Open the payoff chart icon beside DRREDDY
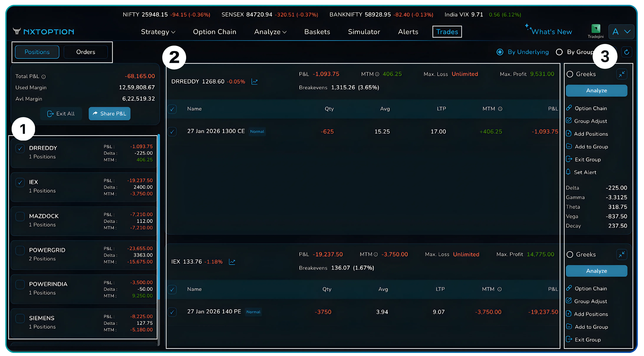Image resolution: width=644 pixels, height=356 pixels. (255, 81)
